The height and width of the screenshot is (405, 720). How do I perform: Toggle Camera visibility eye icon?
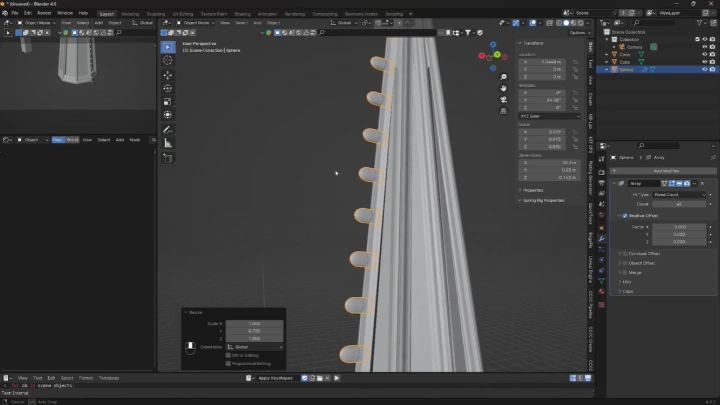(x=705, y=47)
